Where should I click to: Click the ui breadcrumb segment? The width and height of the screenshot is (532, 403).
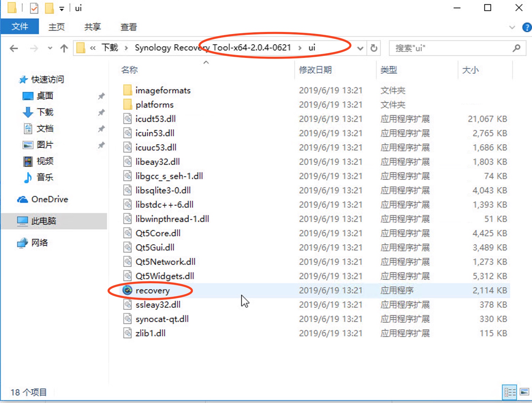pyautogui.click(x=312, y=48)
